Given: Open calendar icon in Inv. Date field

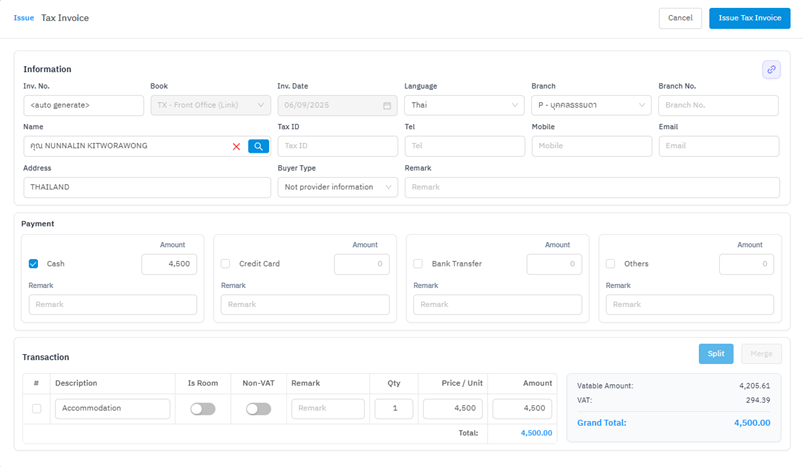Looking at the screenshot, I should (x=387, y=105).
